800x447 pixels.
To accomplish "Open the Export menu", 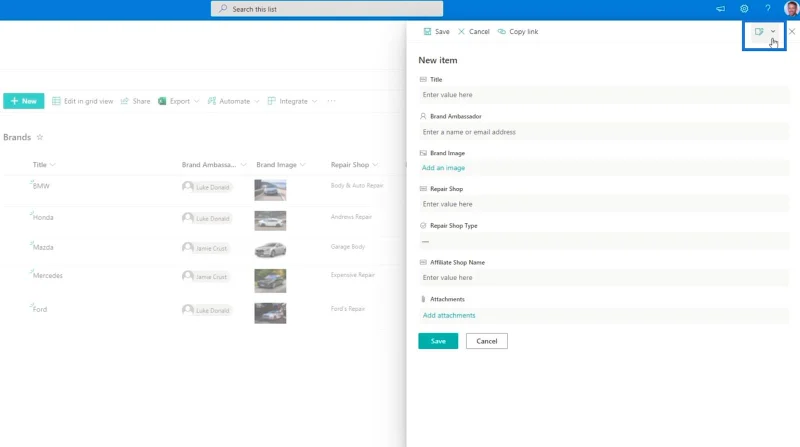I will 179,101.
